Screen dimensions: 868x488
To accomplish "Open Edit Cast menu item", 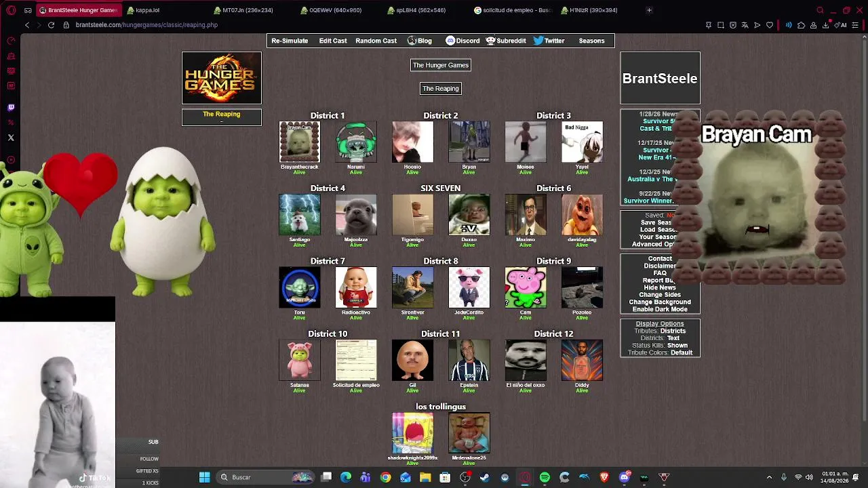I will [333, 41].
